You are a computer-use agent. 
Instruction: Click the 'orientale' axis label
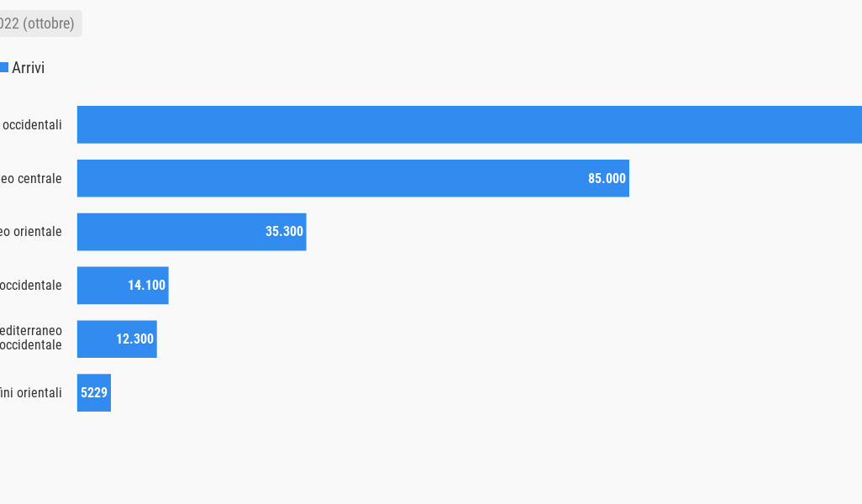tap(31, 231)
